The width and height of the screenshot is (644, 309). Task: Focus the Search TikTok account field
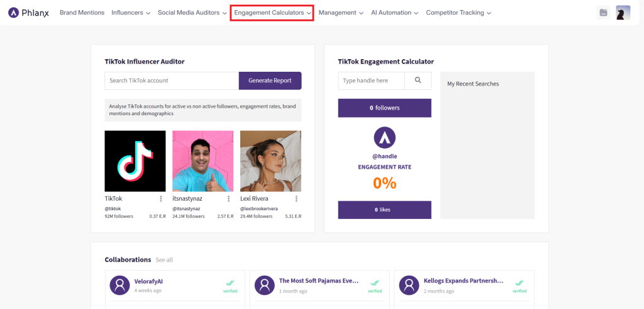point(172,81)
